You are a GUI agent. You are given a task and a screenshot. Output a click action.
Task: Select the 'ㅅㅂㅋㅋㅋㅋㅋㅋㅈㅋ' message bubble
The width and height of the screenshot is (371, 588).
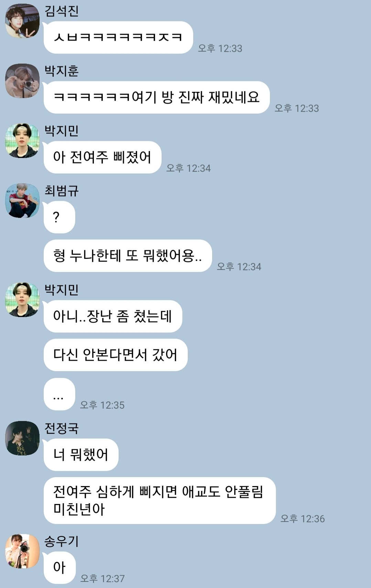pyautogui.click(x=118, y=37)
